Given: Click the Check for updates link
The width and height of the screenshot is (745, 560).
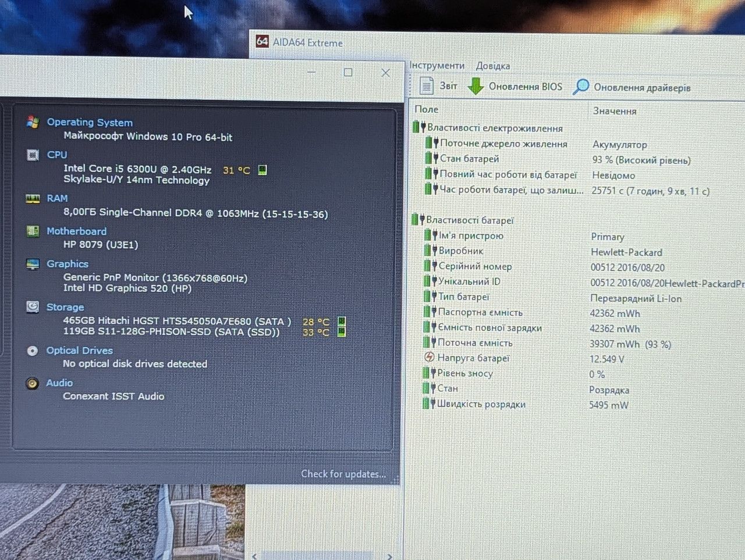Looking at the screenshot, I should (343, 474).
